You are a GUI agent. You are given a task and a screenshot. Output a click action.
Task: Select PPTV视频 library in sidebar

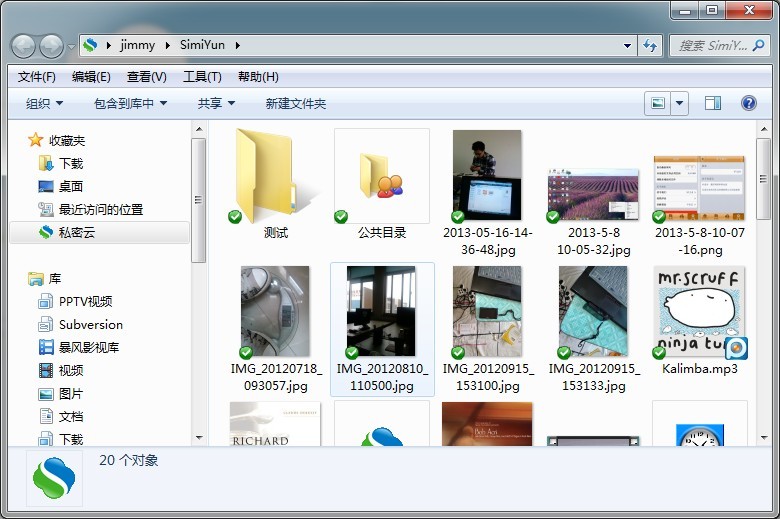tap(85, 301)
